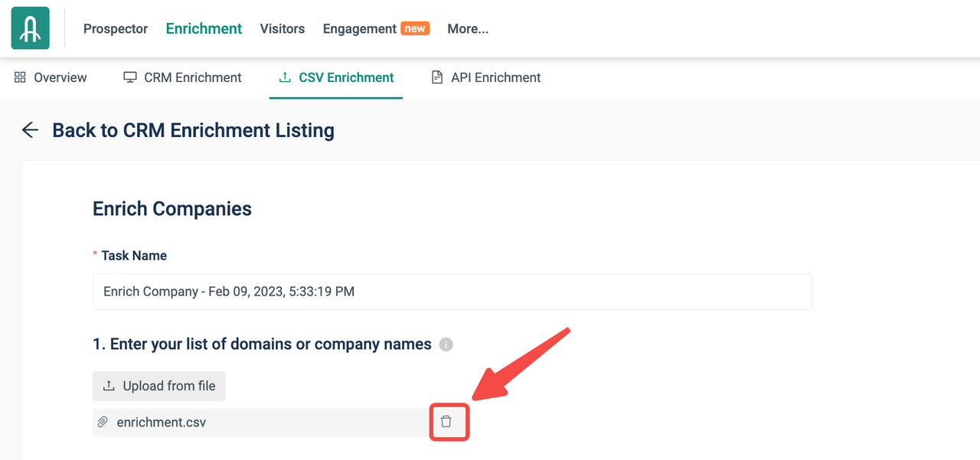Open the Enrichment menu

204,29
